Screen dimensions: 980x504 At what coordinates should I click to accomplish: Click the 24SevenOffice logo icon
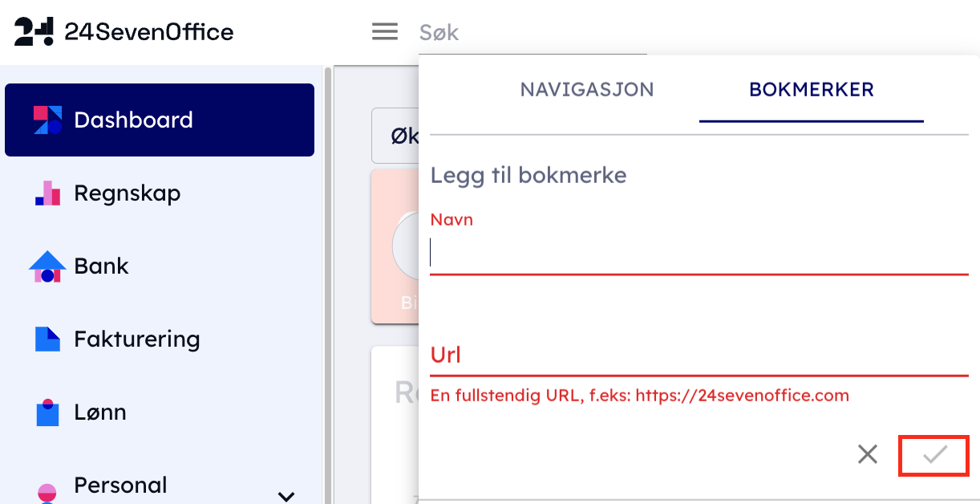pos(34,32)
